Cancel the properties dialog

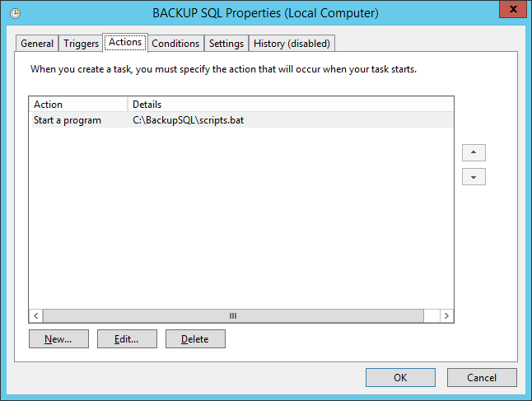482,378
